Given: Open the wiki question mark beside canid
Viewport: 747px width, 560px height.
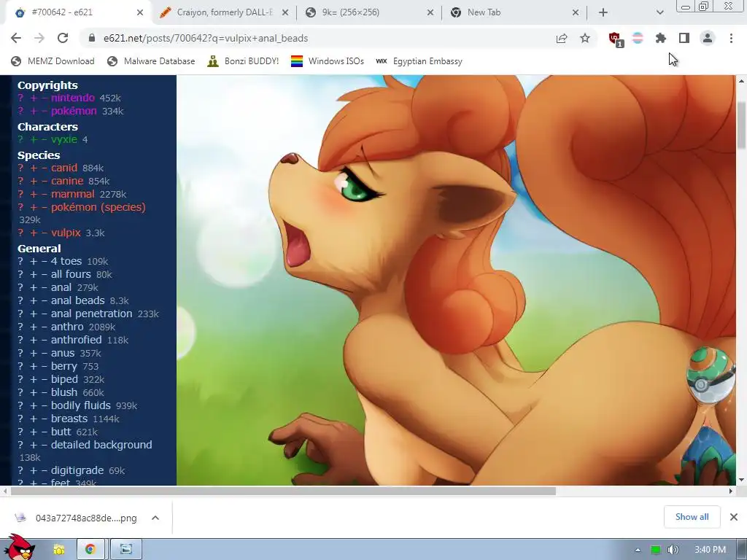Looking at the screenshot, I should click(20, 168).
